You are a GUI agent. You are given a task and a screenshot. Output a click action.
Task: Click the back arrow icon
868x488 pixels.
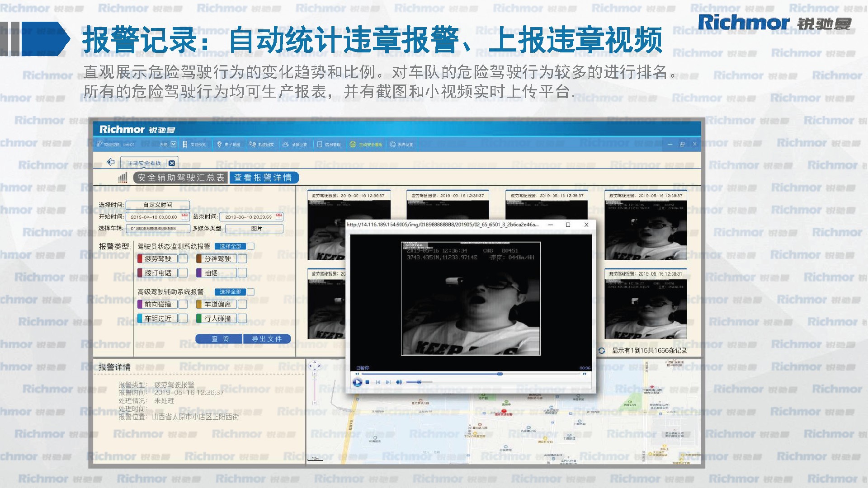coord(110,162)
